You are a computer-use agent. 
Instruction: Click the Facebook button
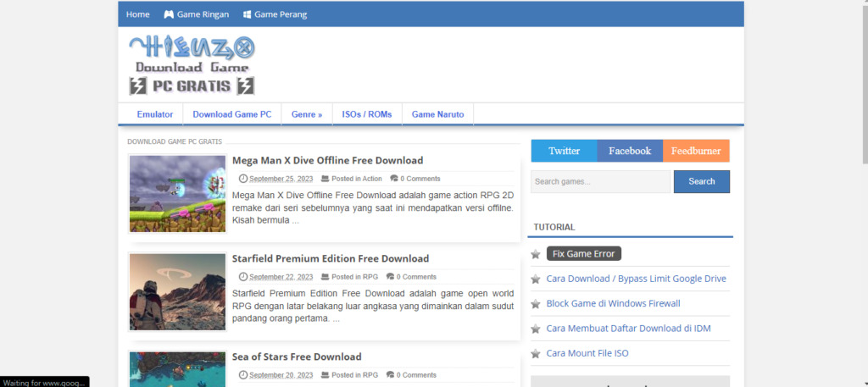630,151
